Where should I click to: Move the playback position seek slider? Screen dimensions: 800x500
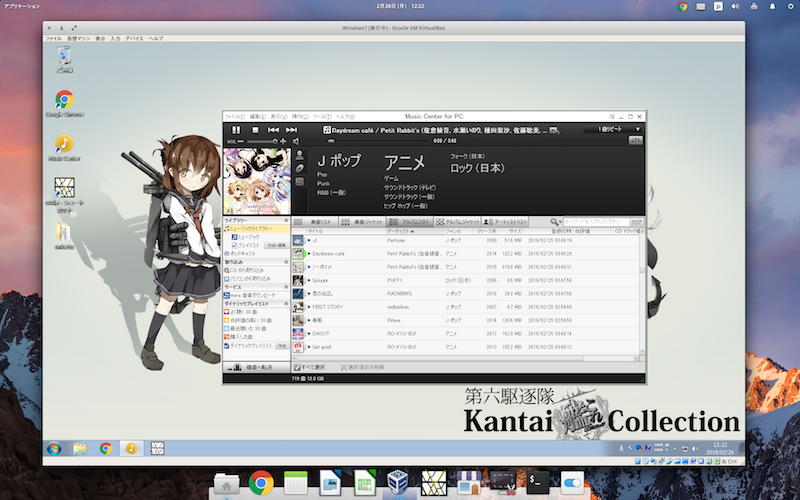pos(331,141)
